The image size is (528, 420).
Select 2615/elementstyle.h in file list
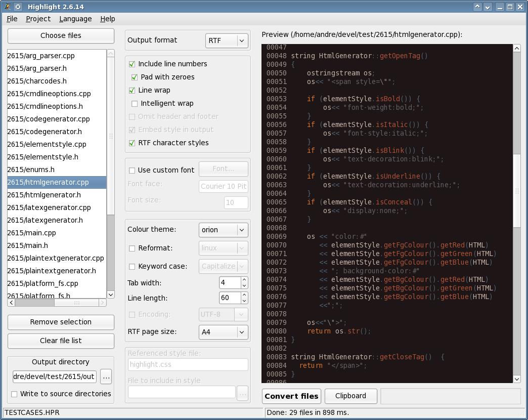click(57, 157)
